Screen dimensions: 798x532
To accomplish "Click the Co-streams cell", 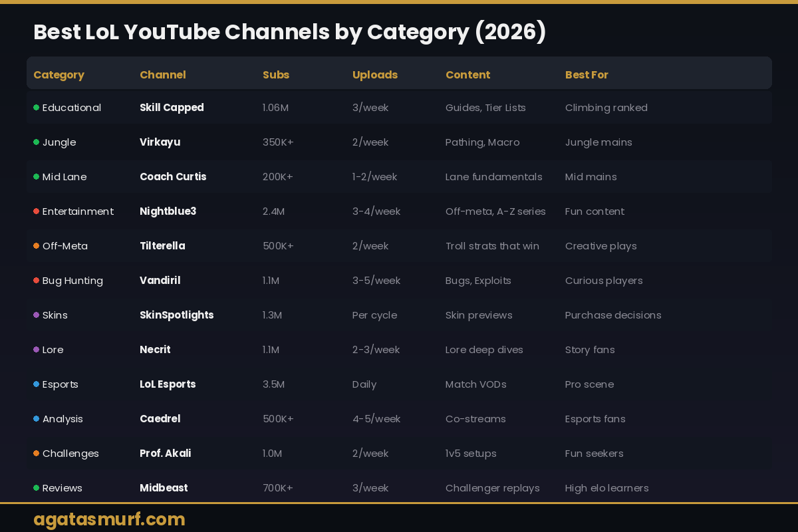I will 475,419.
